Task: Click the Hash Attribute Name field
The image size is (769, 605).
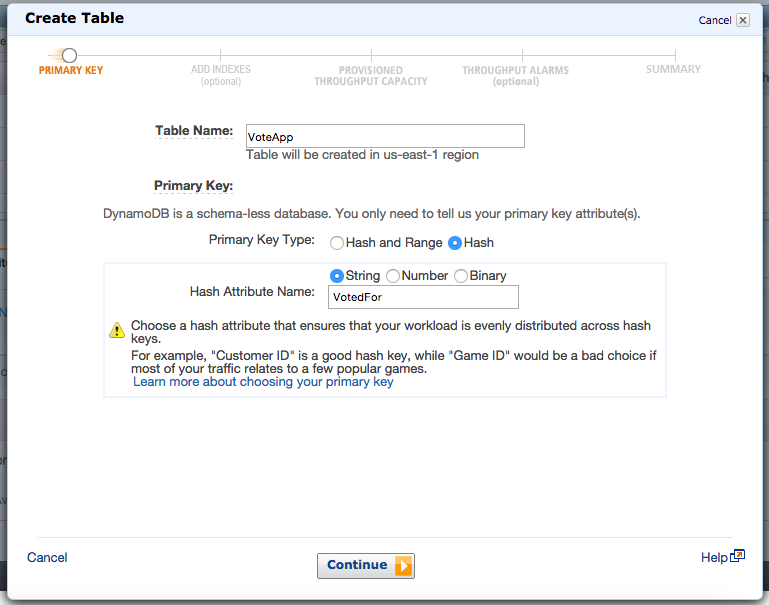Action: [423, 297]
